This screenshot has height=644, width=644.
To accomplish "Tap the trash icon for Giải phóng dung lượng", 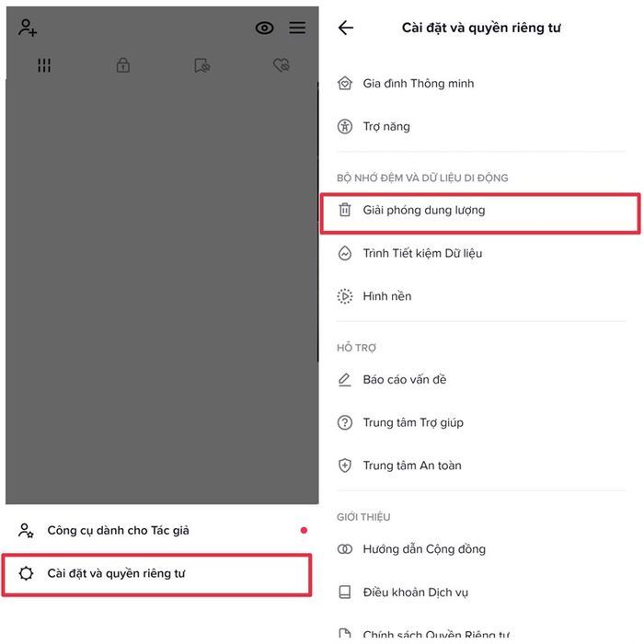I will click(x=345, y=210).
